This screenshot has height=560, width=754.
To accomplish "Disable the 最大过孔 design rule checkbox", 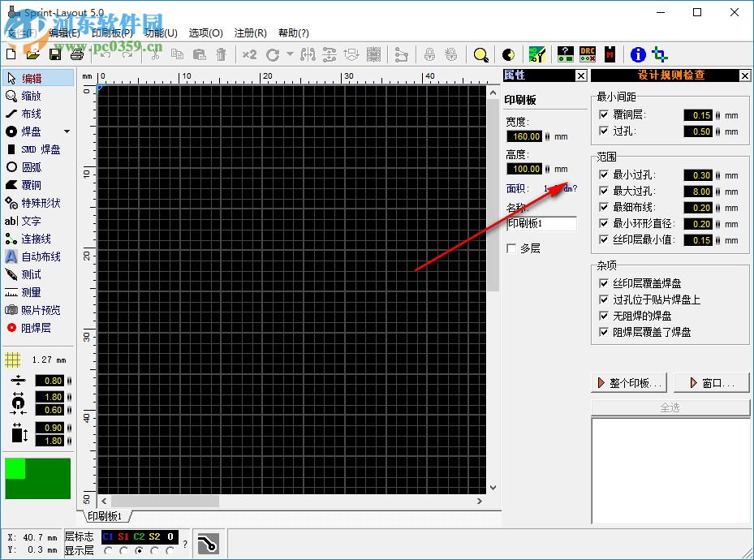I will [604, 192].
